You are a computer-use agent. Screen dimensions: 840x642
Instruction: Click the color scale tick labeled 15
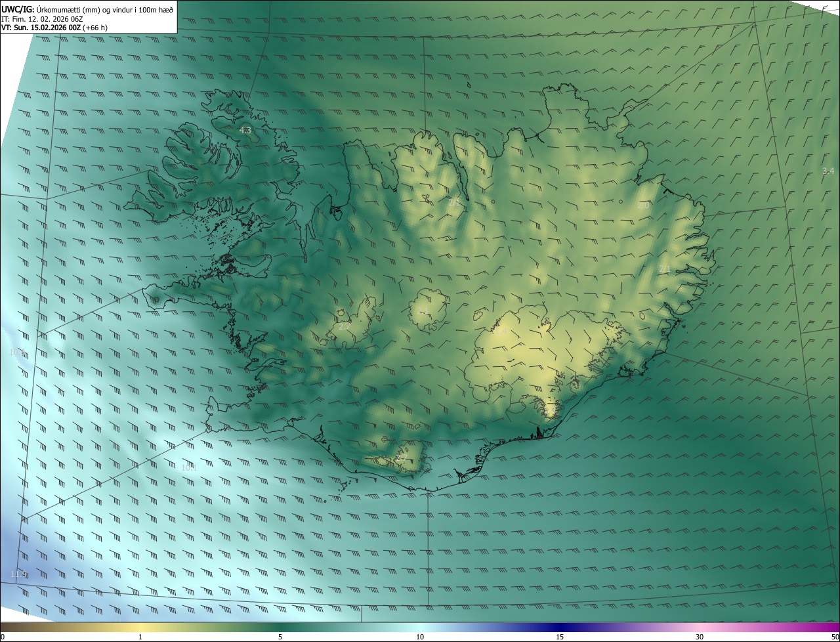point(560,637)
